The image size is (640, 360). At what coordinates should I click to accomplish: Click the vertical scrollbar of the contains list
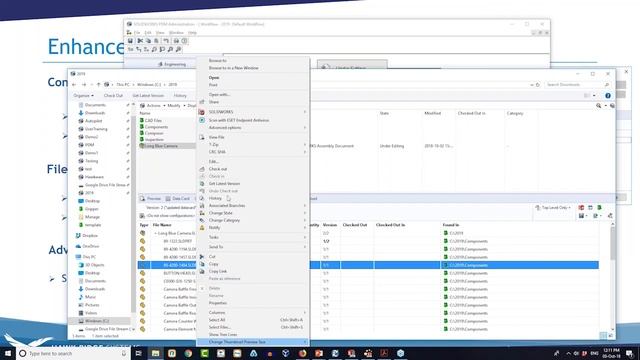(612, 245)
